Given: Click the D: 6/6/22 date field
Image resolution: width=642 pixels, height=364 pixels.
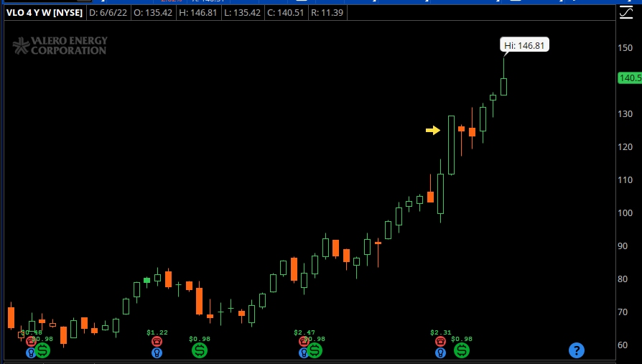Looking at the screenshot, I should point(108,13).
